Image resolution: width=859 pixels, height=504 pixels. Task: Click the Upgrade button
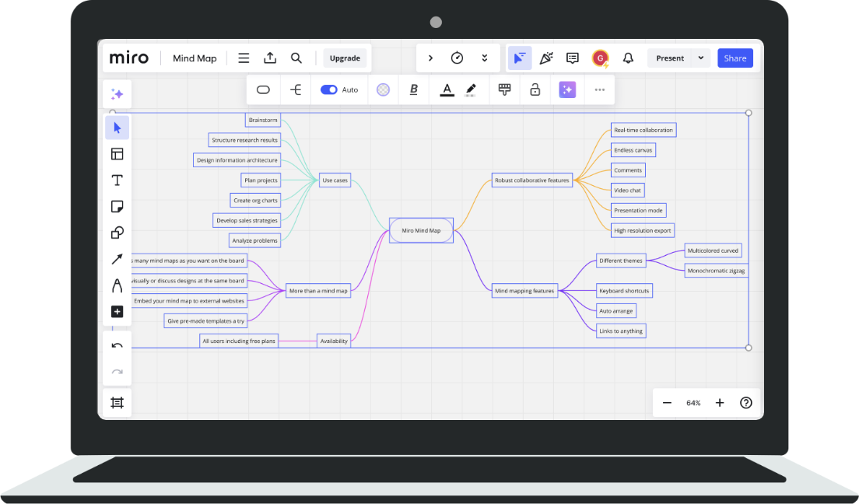click(345, 58)
